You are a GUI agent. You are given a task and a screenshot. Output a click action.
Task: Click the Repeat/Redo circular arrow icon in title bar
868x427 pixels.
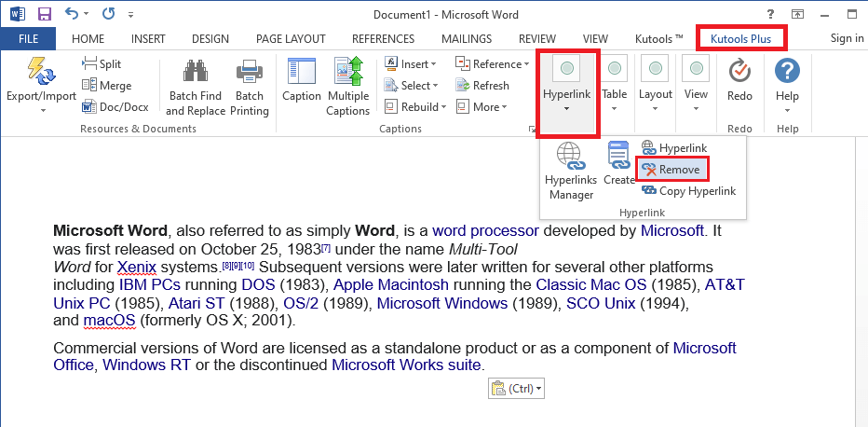[x=108, y=14]
